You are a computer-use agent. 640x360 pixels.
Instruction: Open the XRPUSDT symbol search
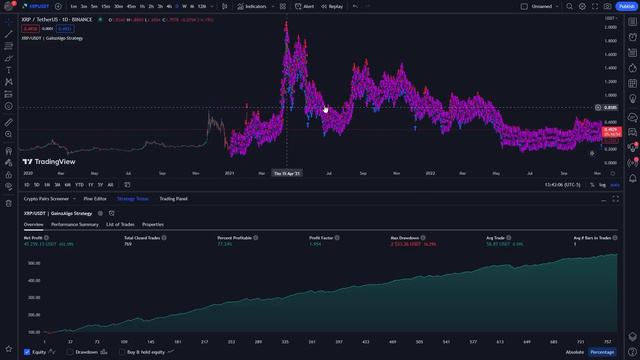(36, 6)
